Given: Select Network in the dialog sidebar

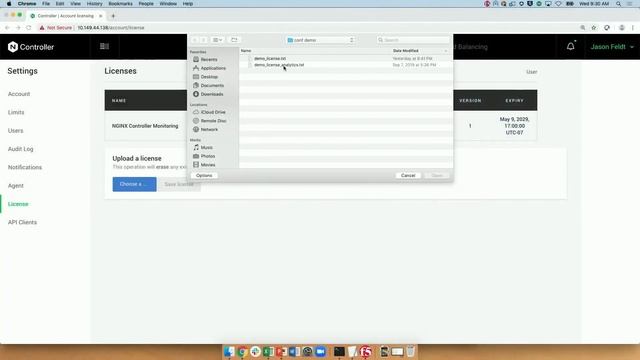Looking at the screenshot, I should click(x=209, y=129).
